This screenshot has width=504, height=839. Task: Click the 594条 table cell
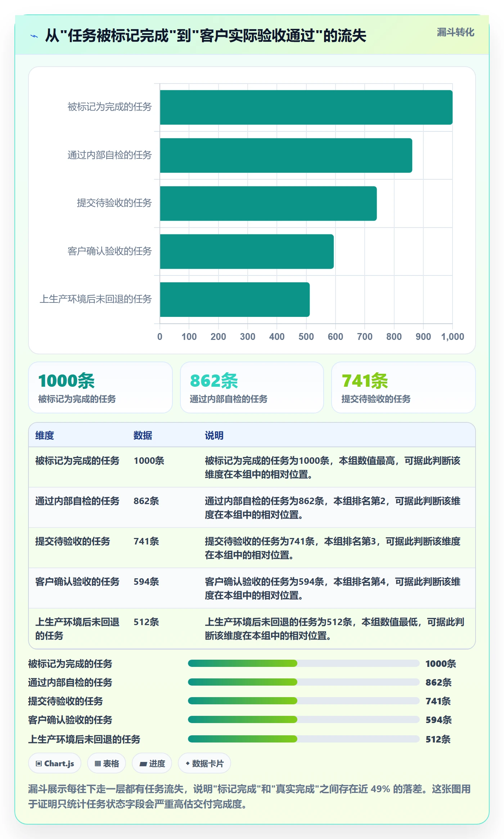(x=147, y=582)
